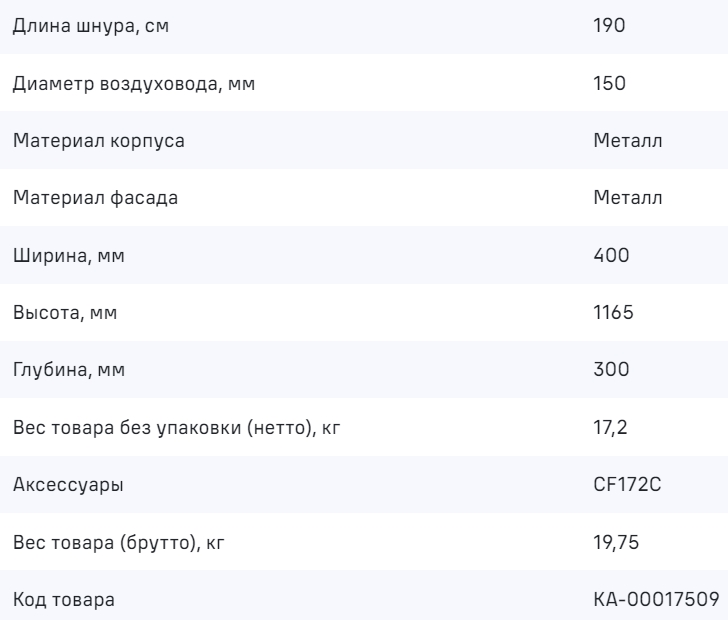The height and width of the screenshot is (620, 728).
Task: Select the "Диаметр воздуховода, мм" label
Action: point(134,83)
